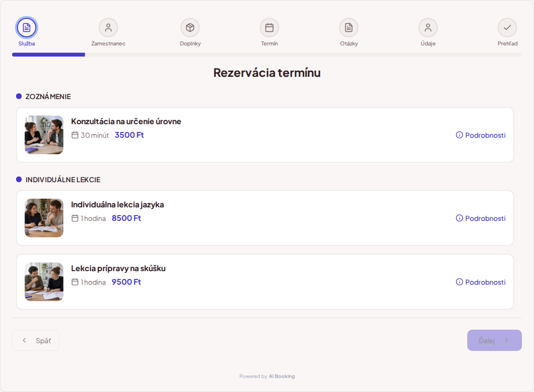
Task: Open Podrobnosti for Individuálna lekcia jazyka
Action: click(x=480, y=218)
